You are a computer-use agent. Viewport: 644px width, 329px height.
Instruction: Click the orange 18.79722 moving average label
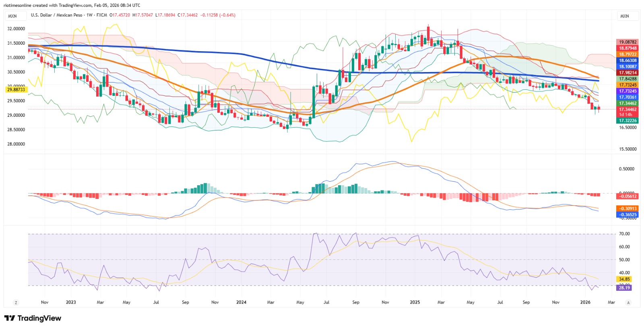point(627,54)
